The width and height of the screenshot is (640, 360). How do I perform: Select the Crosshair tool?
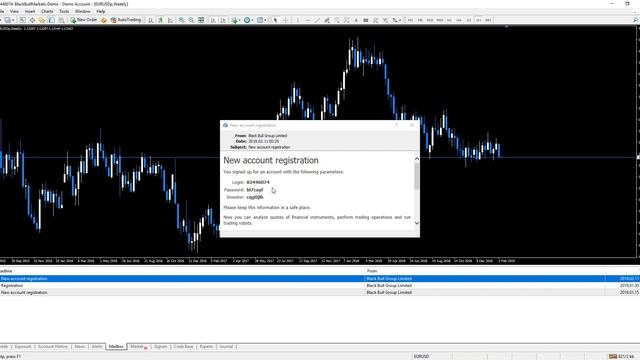[x=285, y=20]
